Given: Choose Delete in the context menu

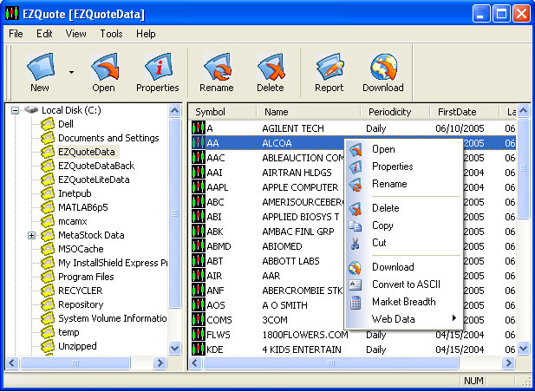Looking at the screenshot, I should point(404,208).
